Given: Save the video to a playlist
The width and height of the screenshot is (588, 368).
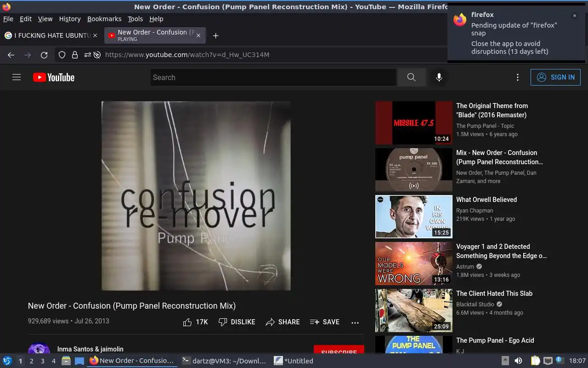Looking at the screenshot, I should 324,322.
